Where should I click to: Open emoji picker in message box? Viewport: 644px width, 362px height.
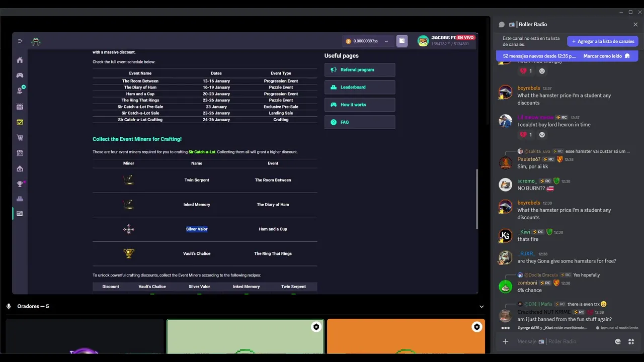click(618, 342)
